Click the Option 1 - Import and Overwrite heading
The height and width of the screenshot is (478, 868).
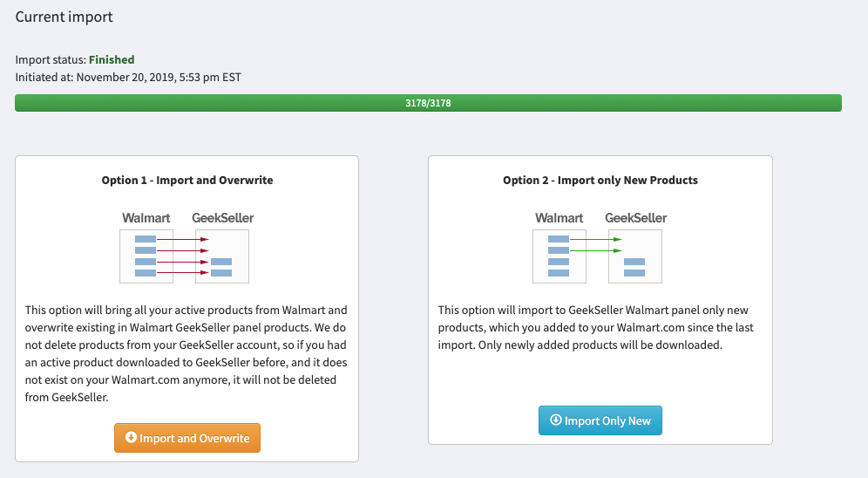click(187, 180)
